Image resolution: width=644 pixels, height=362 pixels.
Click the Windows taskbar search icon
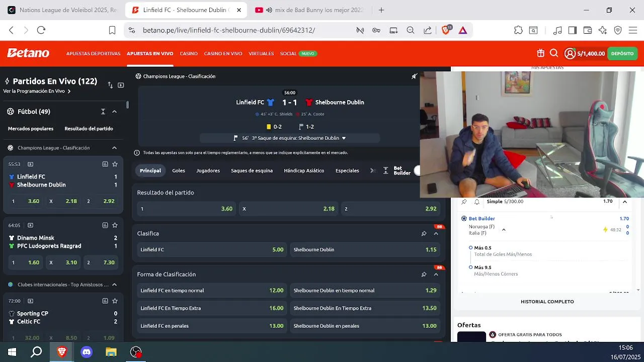[36, 352]
